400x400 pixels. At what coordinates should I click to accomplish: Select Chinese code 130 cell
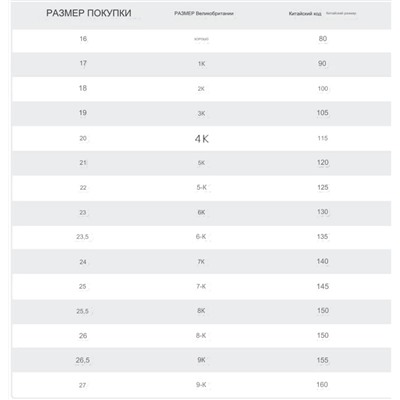coord(322,212)
